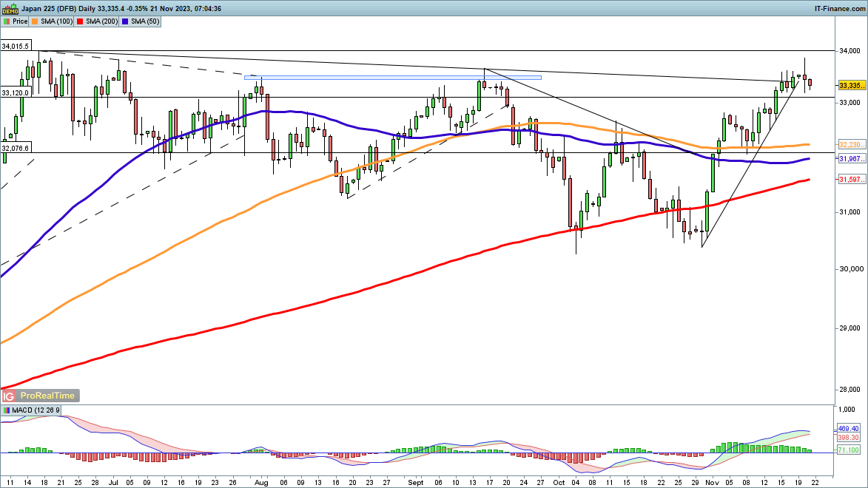Click the MACD indicator colored bars icon
The width and height of the screenshot is (868, 488).
coord(7,410)
